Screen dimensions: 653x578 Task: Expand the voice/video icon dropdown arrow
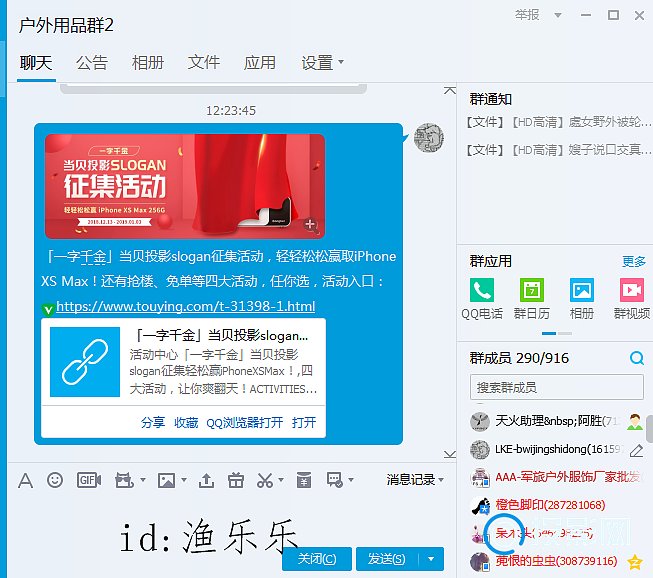pyautogui.click(x=142, y=480)
